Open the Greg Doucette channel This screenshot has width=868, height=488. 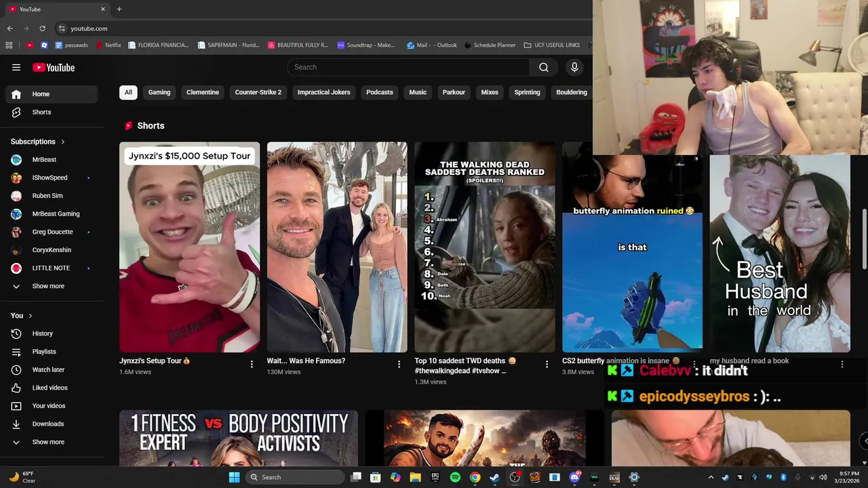52,232
